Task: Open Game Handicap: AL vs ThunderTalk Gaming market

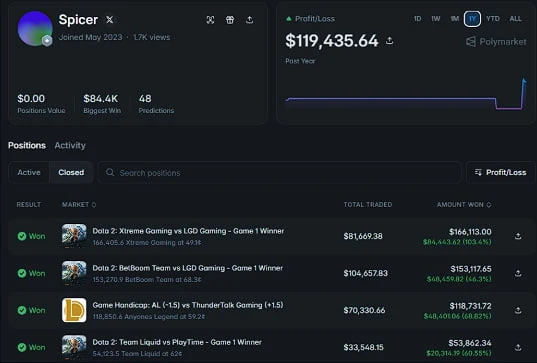Action: tap(188, 305)
